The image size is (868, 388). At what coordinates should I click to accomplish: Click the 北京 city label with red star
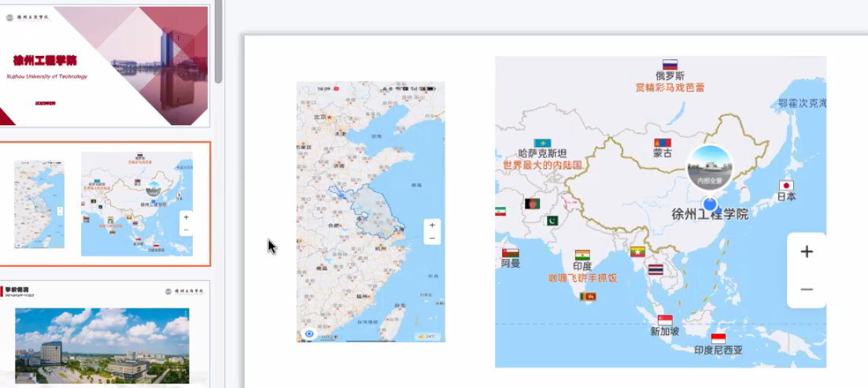click(x=323, y=117)
